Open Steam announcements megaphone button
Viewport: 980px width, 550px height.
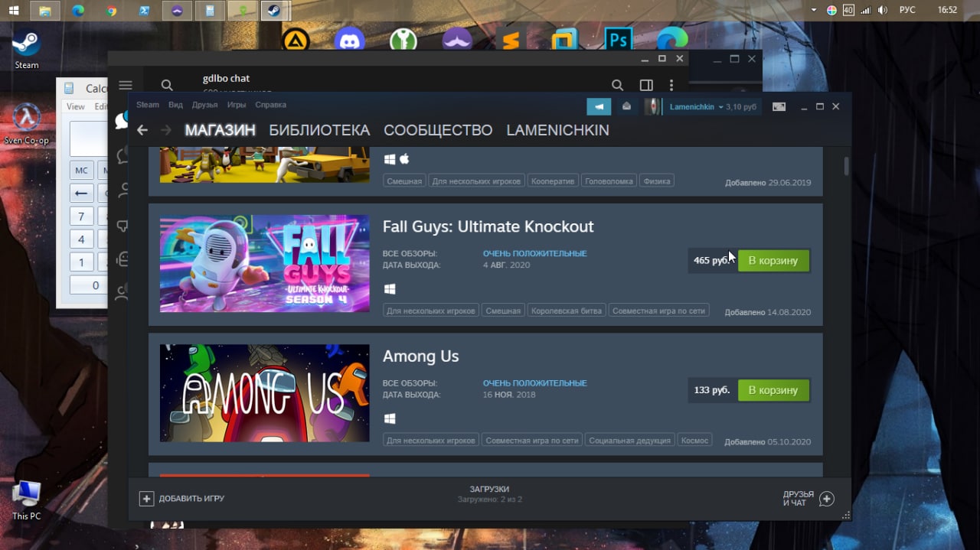[599, 106]
